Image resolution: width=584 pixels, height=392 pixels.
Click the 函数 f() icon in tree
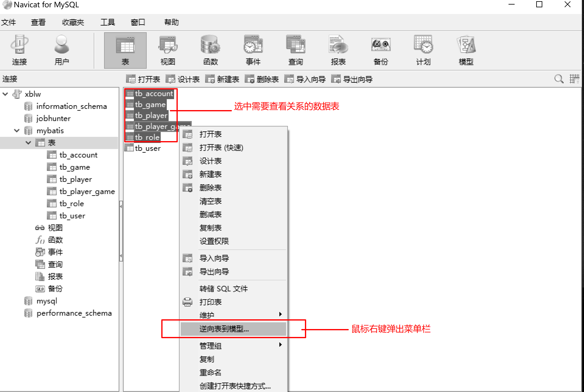pos(40,240)
